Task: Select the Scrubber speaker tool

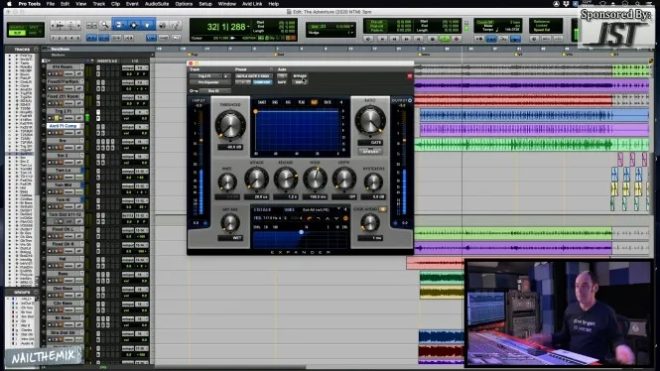Action: point(162,26)
